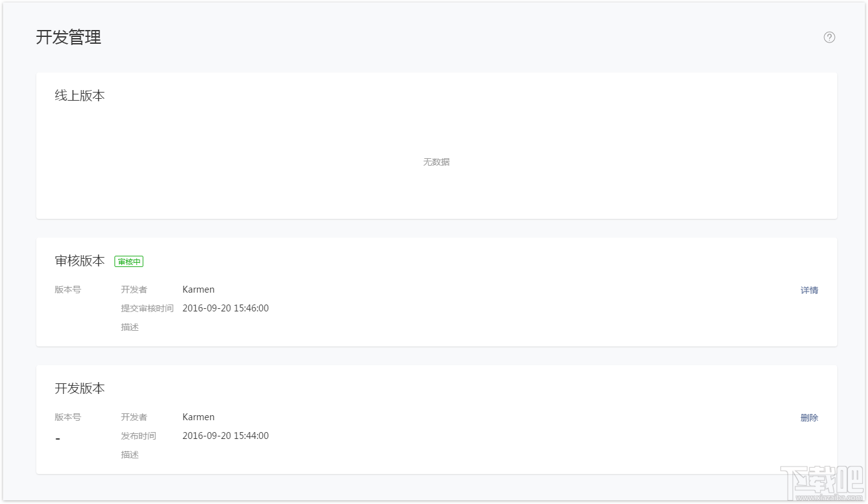This screenshot has height=504, width=868.
Task: Click the submit time 2016-09-20 15:46:00
Action: pyautogui.click(x=225, y=308)
